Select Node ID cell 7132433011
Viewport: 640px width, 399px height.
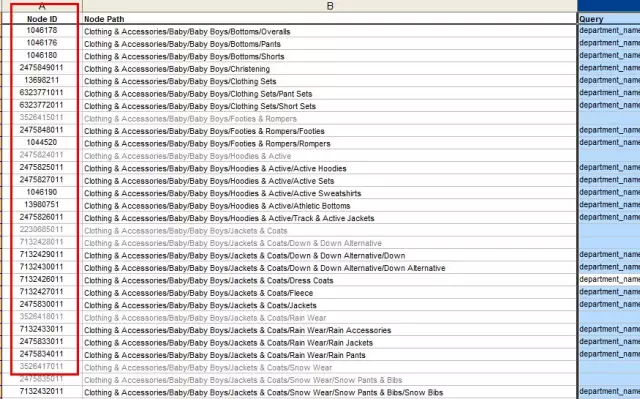coord(42,329)
